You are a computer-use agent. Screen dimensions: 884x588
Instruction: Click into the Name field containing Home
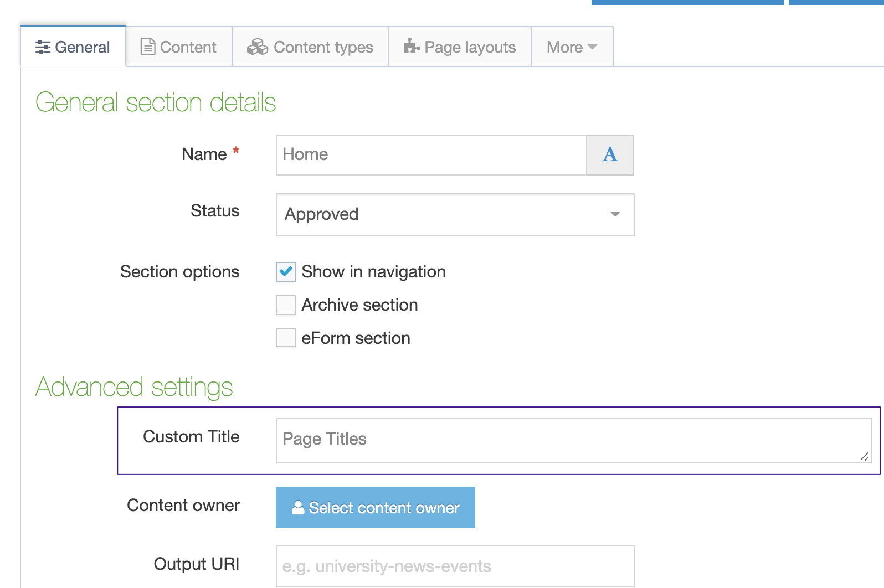pos(431,155)
